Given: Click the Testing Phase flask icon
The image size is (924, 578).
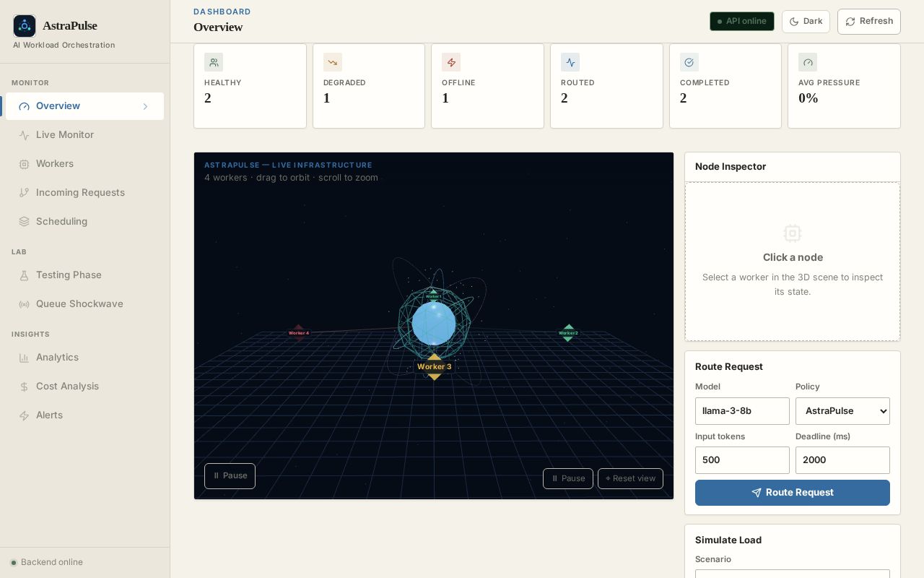Looking at the screenshot, I should tap(24, 275).
